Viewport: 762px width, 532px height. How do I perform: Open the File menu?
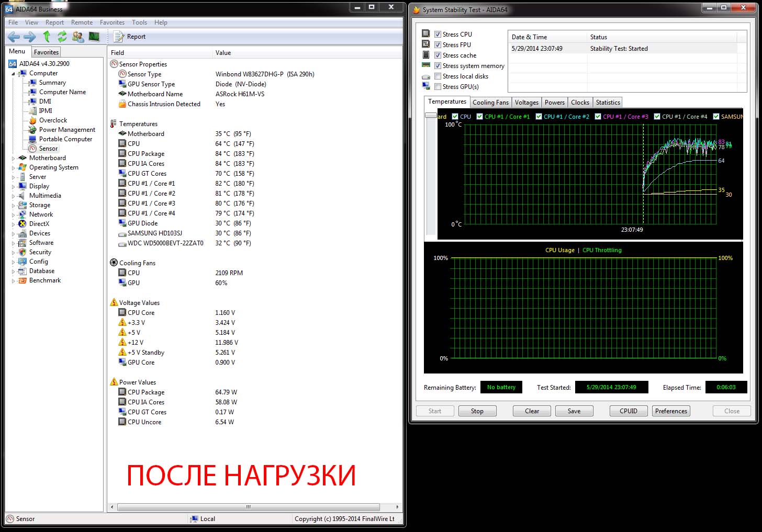click(13, 22)
